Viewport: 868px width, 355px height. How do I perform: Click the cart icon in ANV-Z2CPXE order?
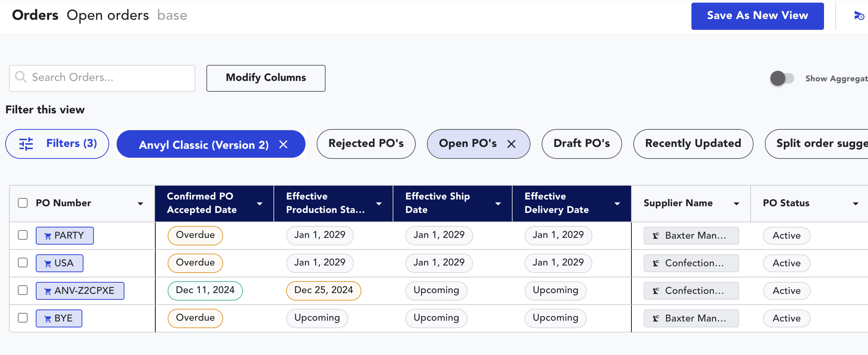click(x=48, y=291)
